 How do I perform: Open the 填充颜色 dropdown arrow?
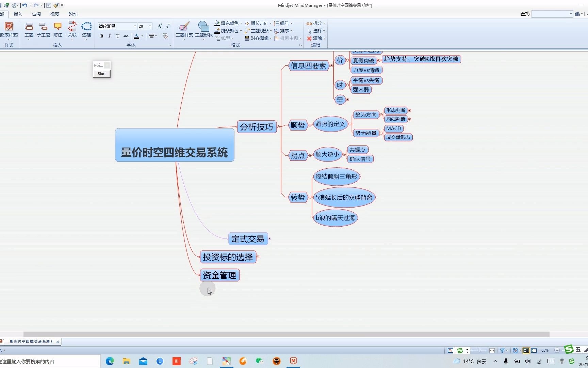pos(241,23)
